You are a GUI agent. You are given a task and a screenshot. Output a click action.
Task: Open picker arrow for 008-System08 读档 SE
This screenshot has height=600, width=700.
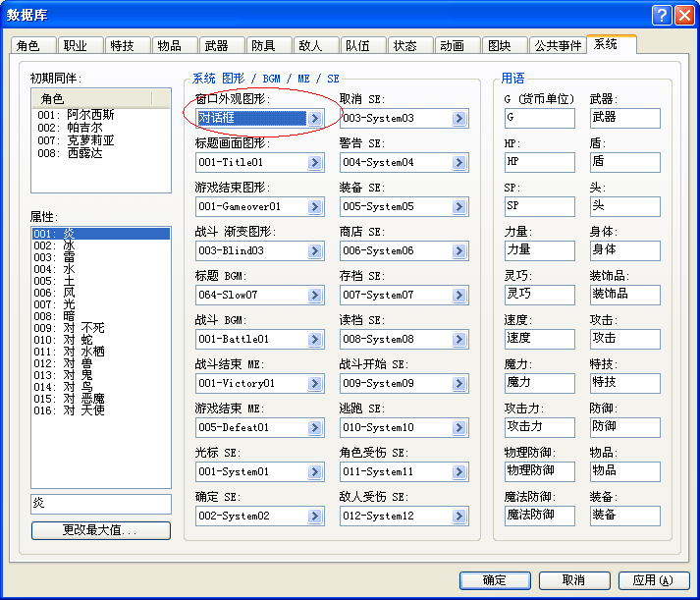459,339
